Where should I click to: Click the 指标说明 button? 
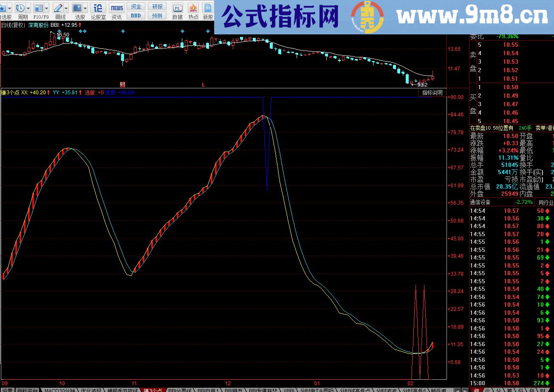click(432, 92)
